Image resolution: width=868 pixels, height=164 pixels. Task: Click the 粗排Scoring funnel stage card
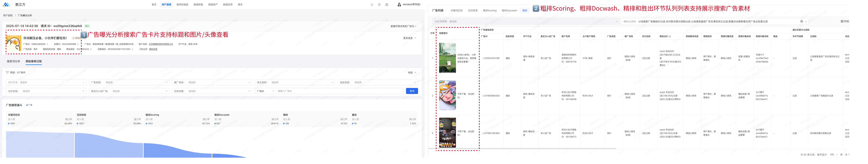(x=178, y=119)
